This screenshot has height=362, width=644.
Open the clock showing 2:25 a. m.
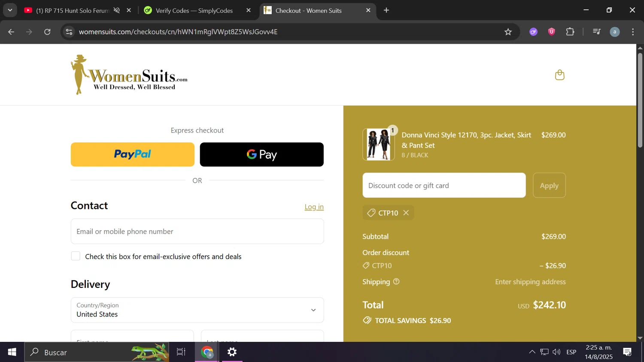(599, 352)
